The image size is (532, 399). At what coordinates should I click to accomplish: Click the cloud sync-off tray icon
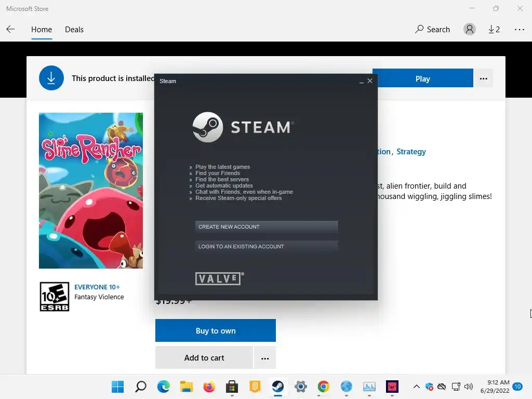[x=442, y=387]
